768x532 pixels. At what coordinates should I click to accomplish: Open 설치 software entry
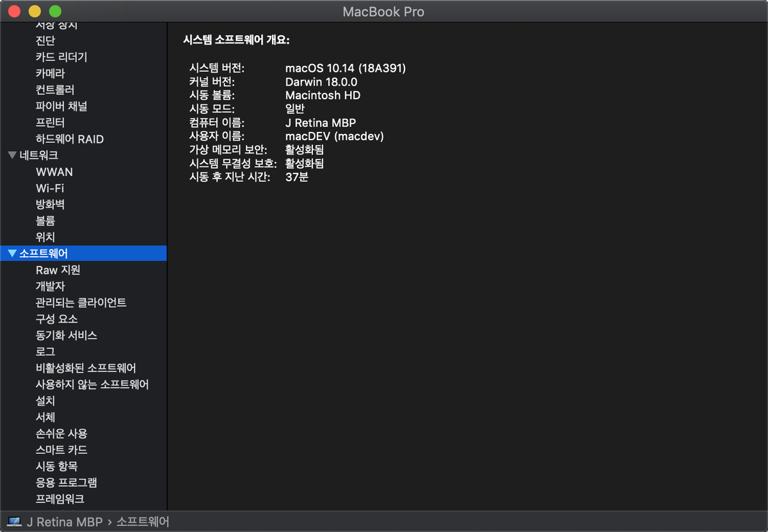coord(45,401)
